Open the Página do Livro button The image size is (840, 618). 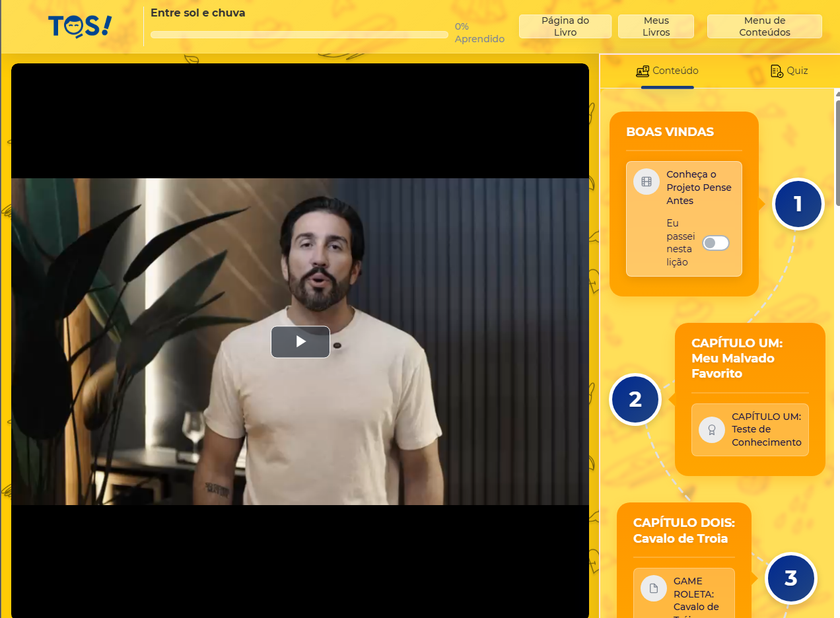[x=565, y=26]
